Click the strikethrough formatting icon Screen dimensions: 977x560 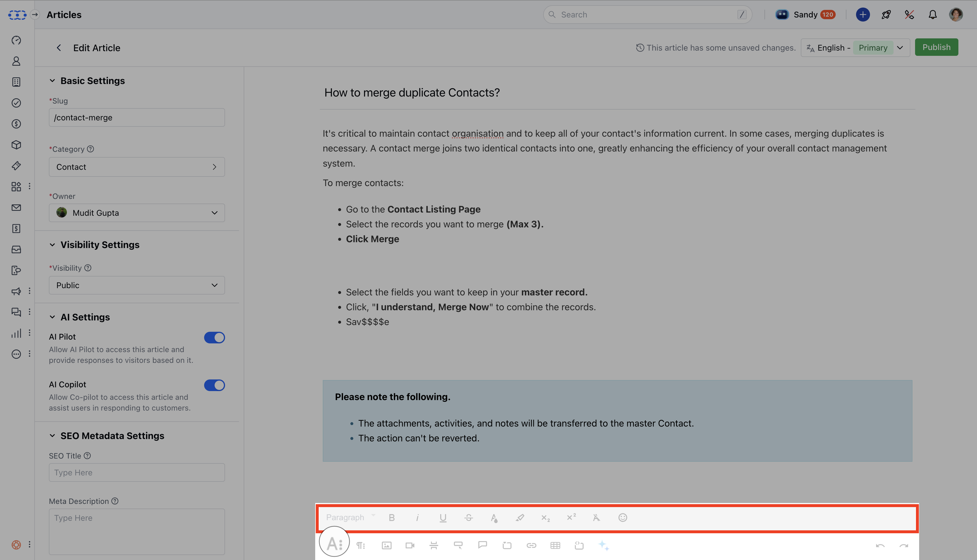click(468, 518)
